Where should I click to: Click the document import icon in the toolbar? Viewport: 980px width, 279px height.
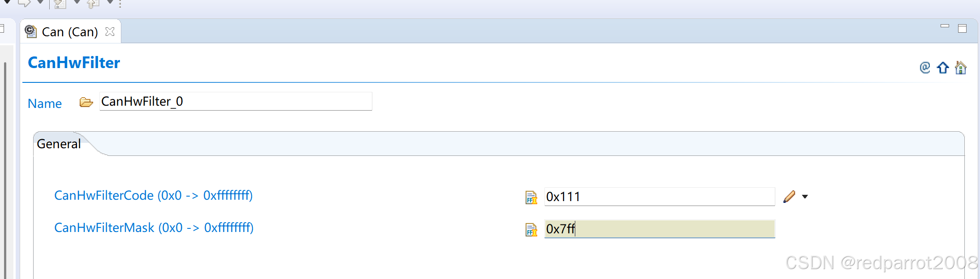[60, 4]
